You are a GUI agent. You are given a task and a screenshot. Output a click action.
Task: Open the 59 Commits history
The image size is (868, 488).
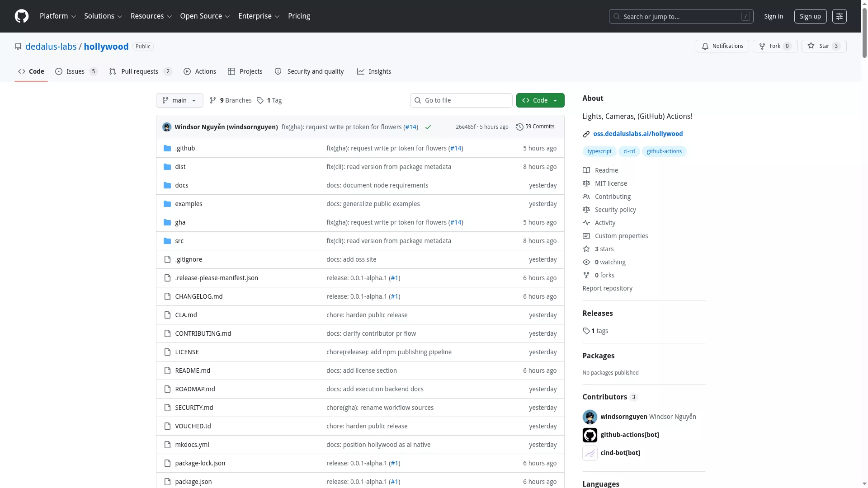tap(535, 127)
